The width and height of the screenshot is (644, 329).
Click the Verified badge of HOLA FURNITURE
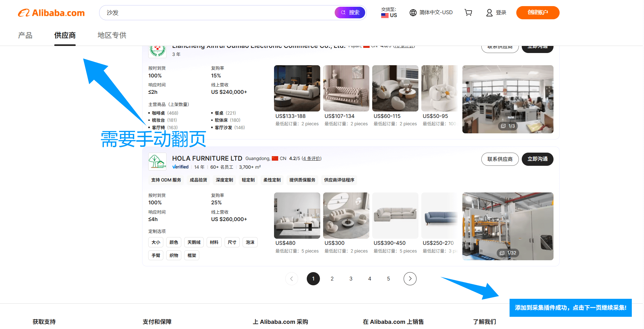click(180, 167)
